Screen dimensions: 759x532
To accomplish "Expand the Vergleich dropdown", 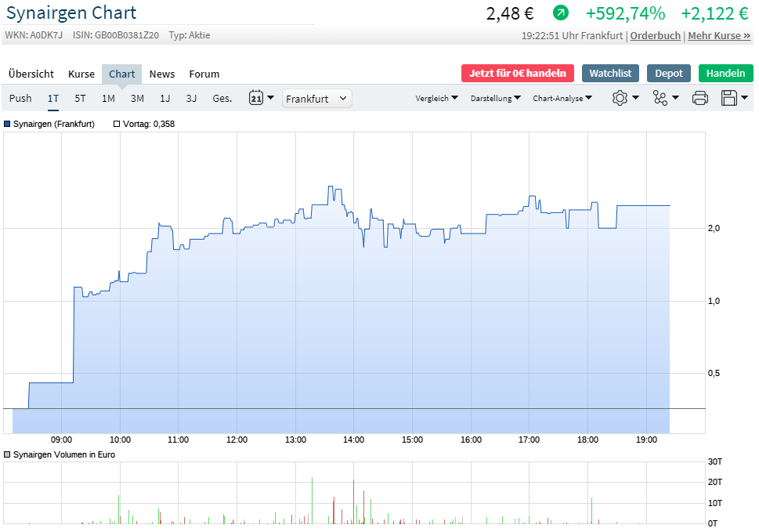I will [x=436, y=99].
